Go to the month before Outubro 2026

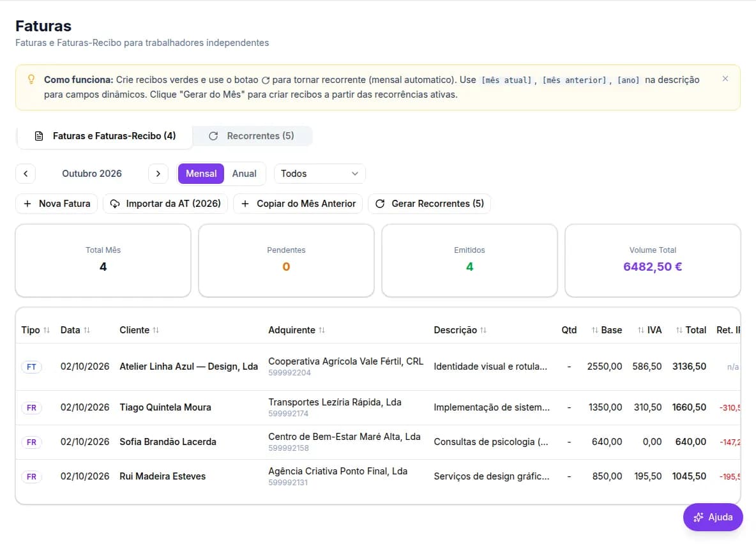26,174
